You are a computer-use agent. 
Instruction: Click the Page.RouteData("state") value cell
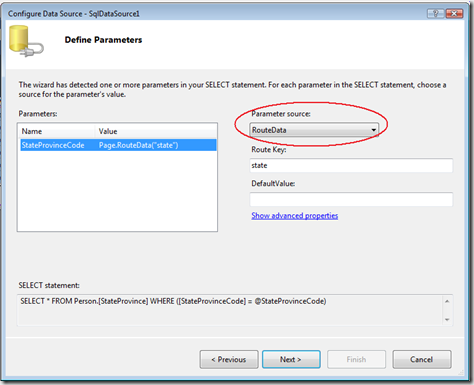click(x=139, y=145)
